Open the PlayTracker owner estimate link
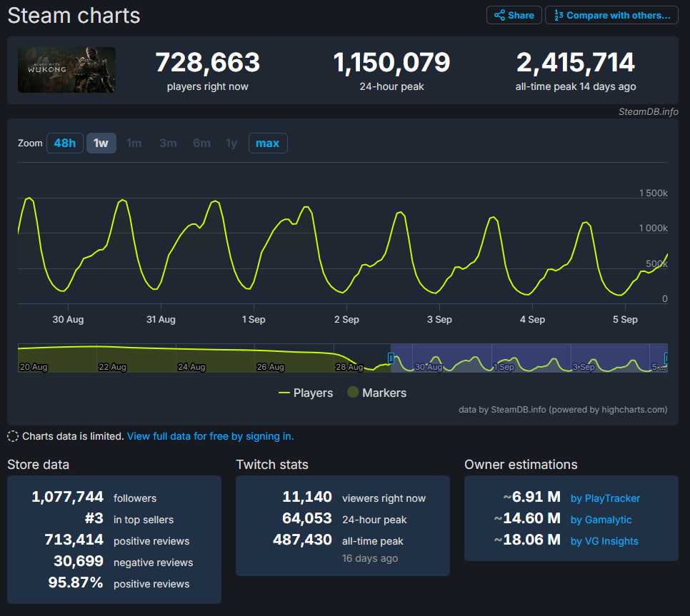 [605, 498]
